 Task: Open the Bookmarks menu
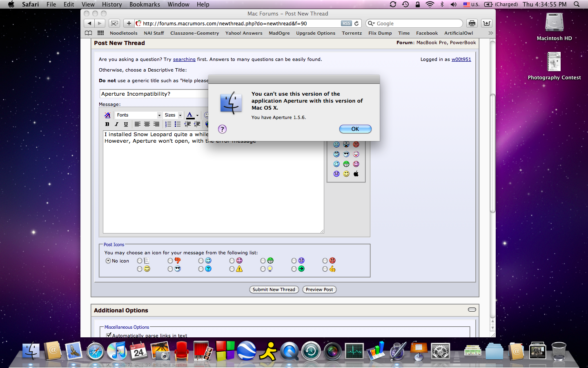point(145,4)
